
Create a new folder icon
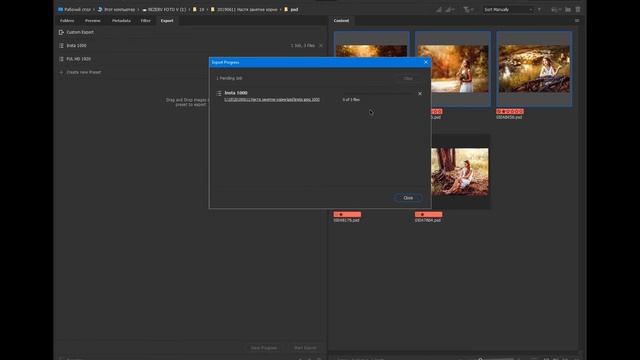tap(568, 9)
